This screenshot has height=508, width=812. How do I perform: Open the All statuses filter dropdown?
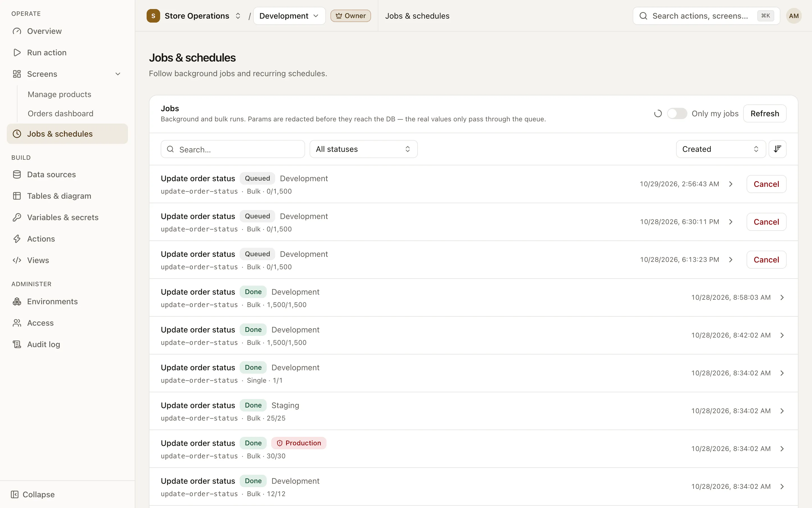point(363,149)
